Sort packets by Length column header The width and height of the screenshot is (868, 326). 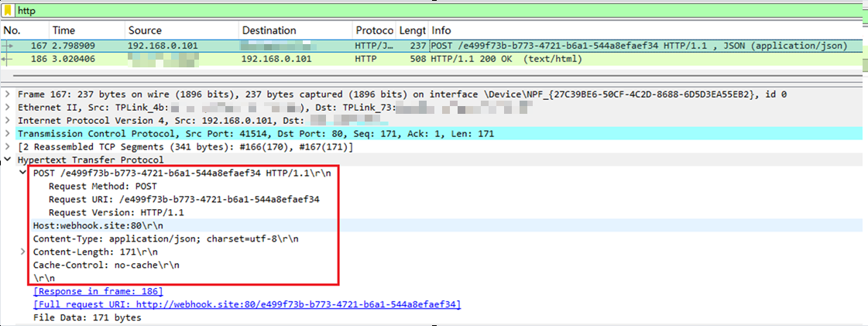pos(413,30)
